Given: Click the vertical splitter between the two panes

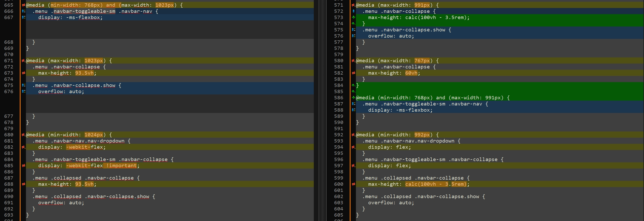Looking at the screenshot, I should [x=323, y=111].
